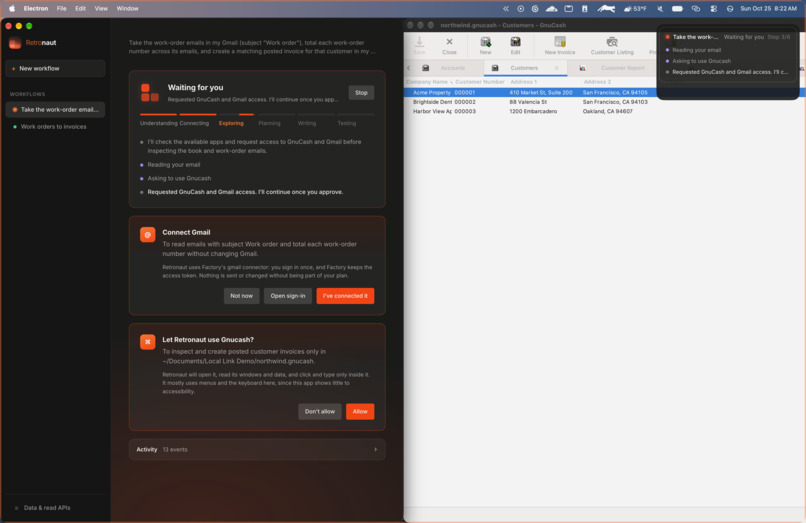Open the 'Take the work-order email...' workflow
Viewport: 806px width, 523px height.
pyautogui.click(x=55, y=110)
